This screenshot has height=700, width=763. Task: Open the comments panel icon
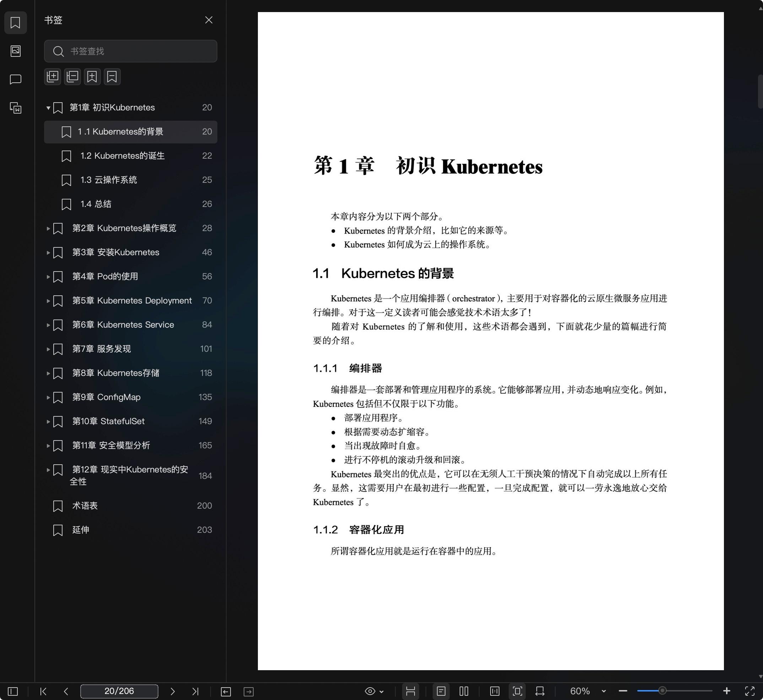point(16,80)
